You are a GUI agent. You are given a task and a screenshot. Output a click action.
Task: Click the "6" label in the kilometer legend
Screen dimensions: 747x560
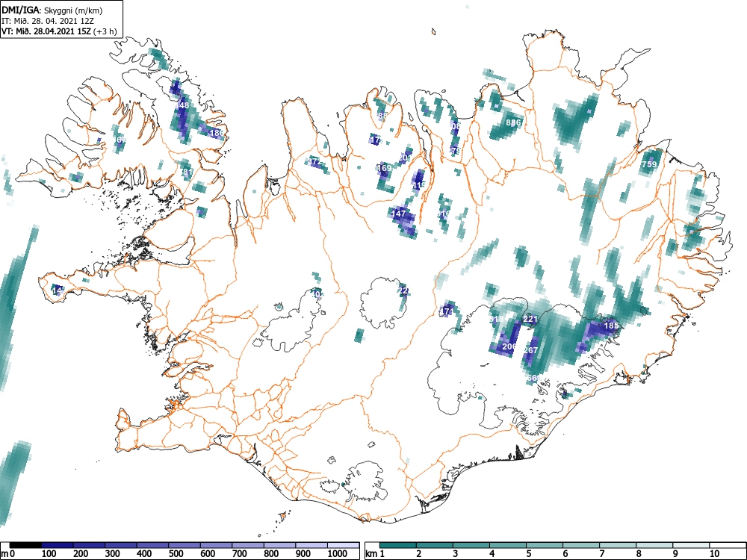click(x=565, y=553)
